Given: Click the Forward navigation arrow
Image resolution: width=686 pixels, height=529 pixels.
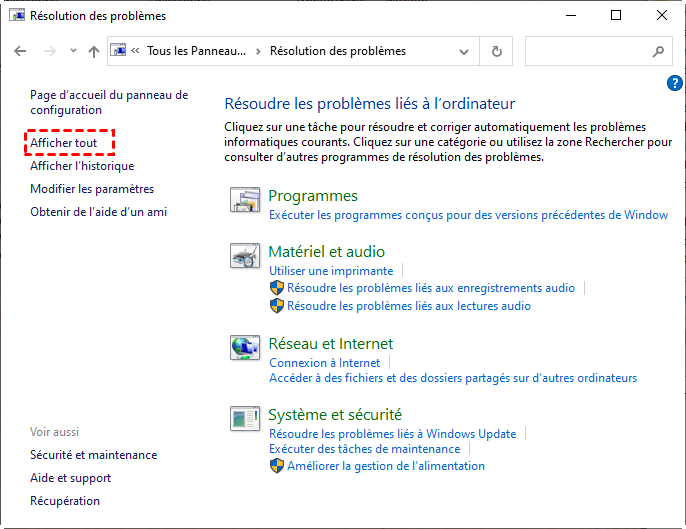Looking at the screenshot, I should pos(50,51).
